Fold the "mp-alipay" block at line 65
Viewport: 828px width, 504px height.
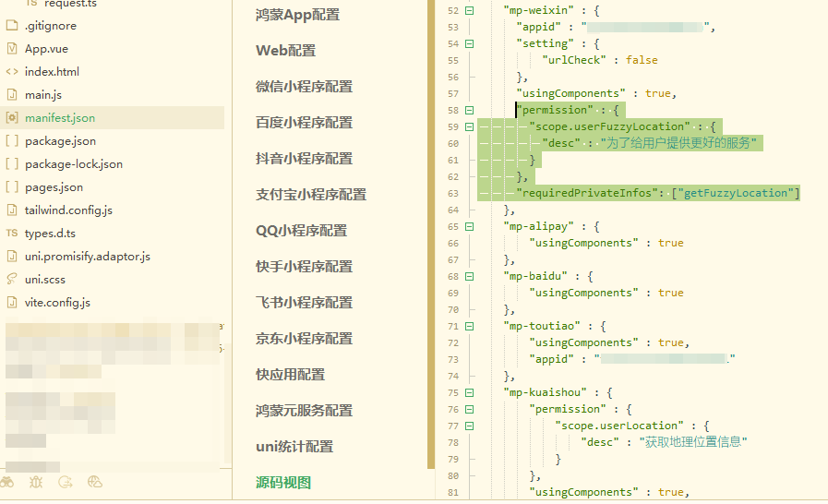point(469,226)
